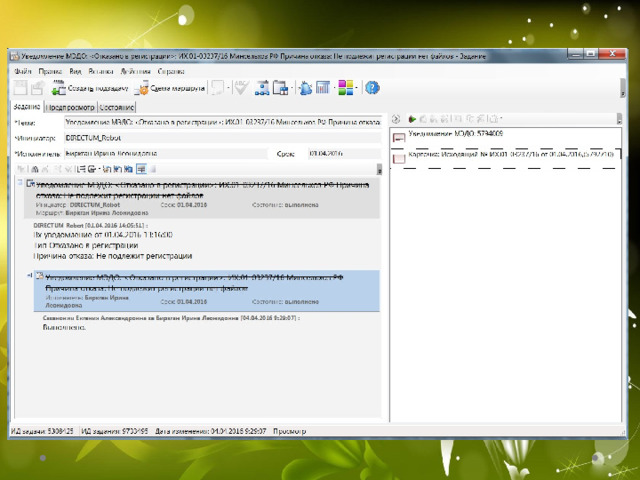Click the spell check ABC icon

[240, 88]
